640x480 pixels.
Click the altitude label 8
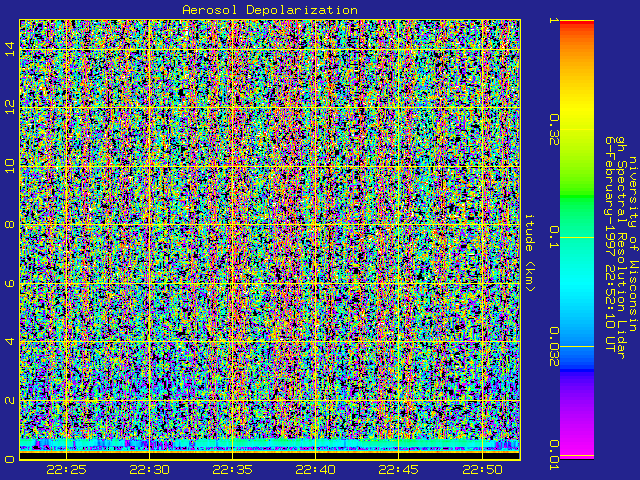pos(10,224)
